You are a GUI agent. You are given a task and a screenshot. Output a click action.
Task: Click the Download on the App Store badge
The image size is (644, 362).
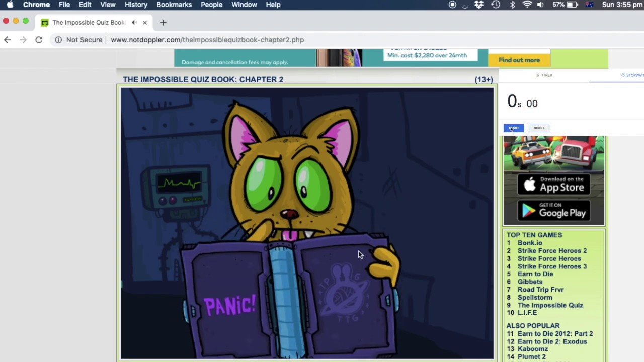tap(553, 185)
